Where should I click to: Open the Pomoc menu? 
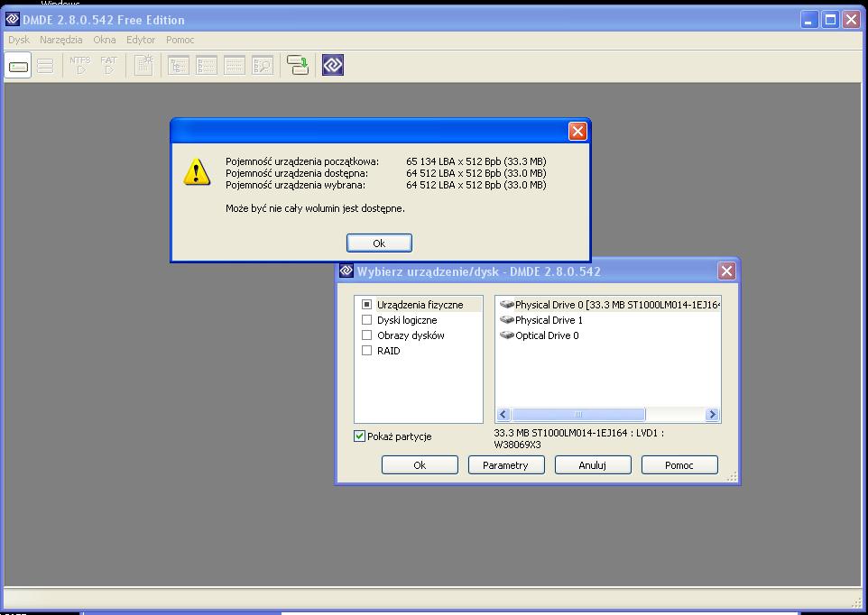tap(180, 40)
